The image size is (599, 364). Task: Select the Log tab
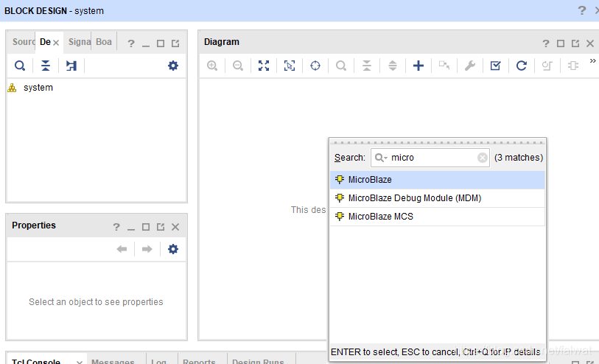(158, 361)
